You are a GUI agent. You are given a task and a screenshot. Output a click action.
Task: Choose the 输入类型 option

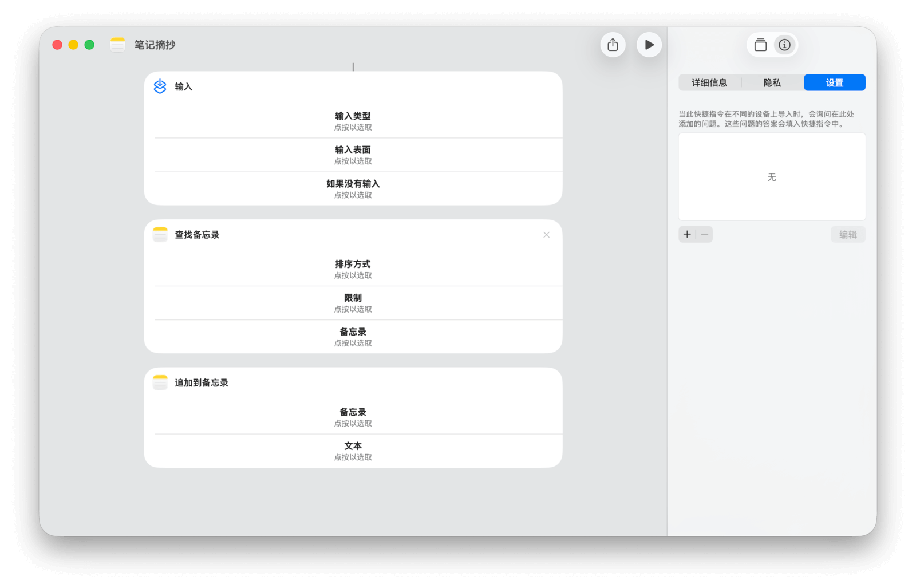(x=353, y=121)
